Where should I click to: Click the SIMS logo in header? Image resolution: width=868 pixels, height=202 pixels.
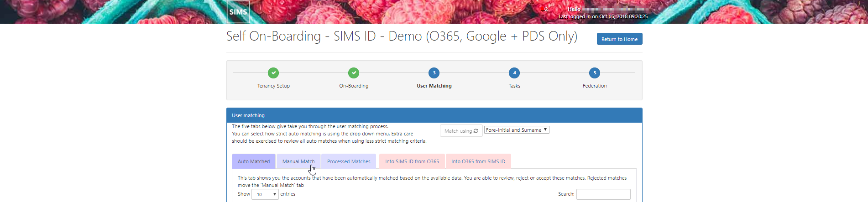pyautogui.click(x=238, y=12)
